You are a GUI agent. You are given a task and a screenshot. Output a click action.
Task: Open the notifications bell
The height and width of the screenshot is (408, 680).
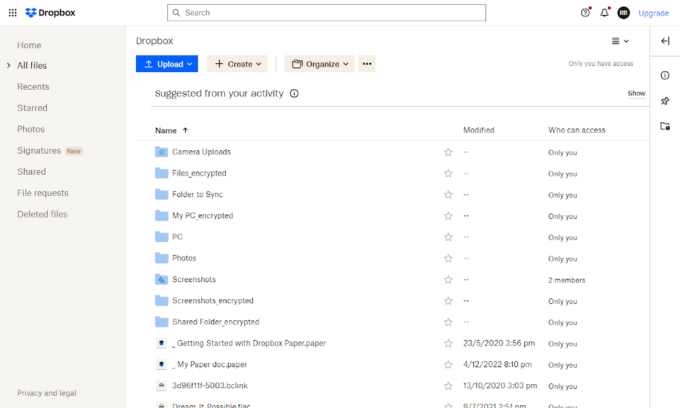pos(604,13)
